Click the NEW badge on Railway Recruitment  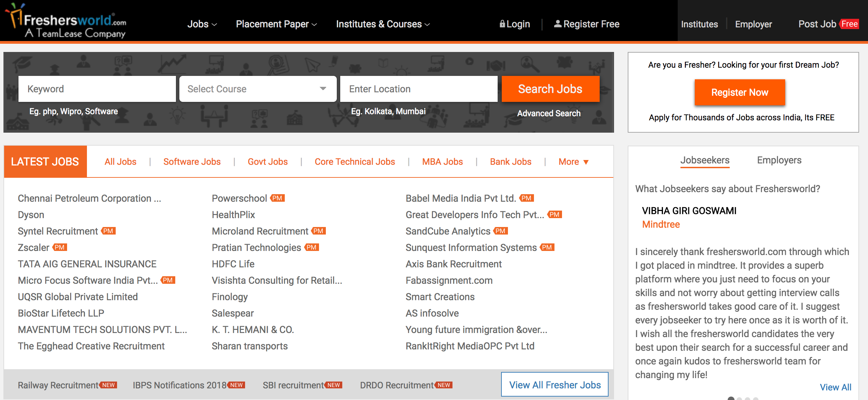tap(108, 385)
